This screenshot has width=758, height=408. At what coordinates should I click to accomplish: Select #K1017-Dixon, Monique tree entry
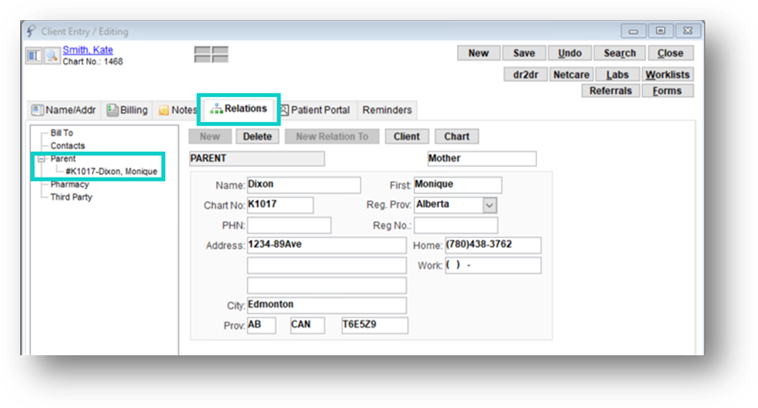(111, 172)
